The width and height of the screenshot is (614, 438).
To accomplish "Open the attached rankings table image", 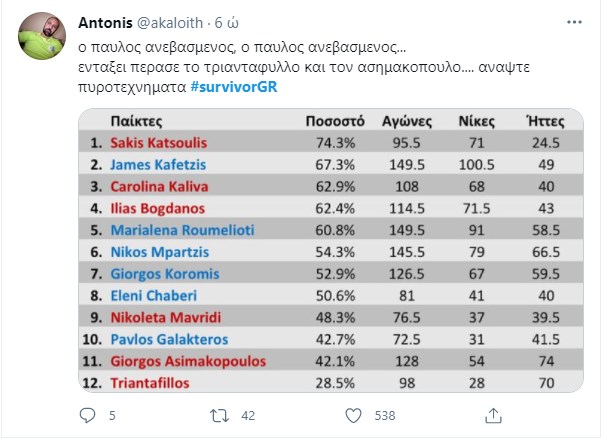I will (x=331, y=251).
